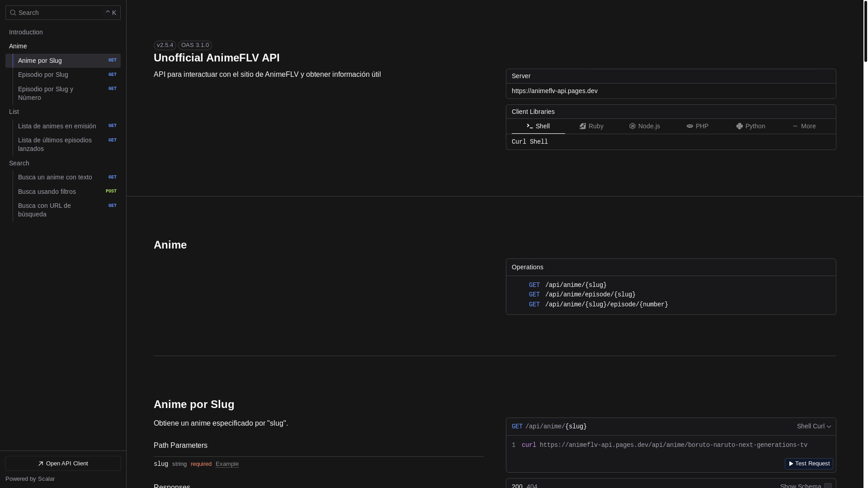Click the v2.5.4 version badge
The image size is (868, 488).
click(165, 45)
